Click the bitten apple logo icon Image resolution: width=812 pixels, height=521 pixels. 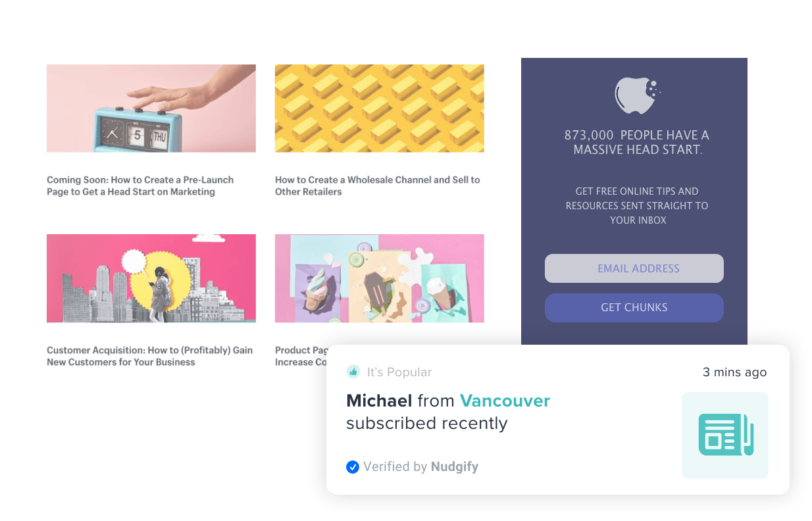pos(636,95)
